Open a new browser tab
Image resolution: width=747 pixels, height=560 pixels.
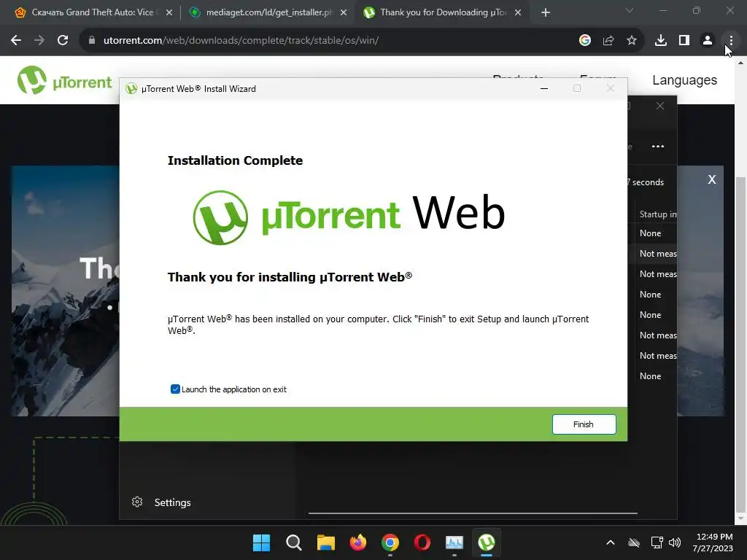point(546,13)
